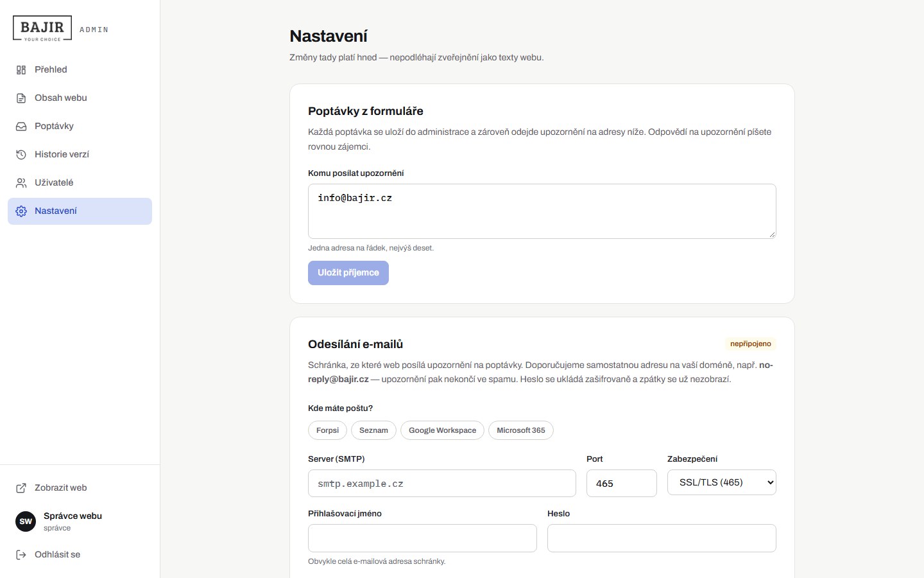Image resolution: width=924 pixels, height=578 pixels.
Task: Click the Poptávky inbox icon
Action: (x=21, y=127)
